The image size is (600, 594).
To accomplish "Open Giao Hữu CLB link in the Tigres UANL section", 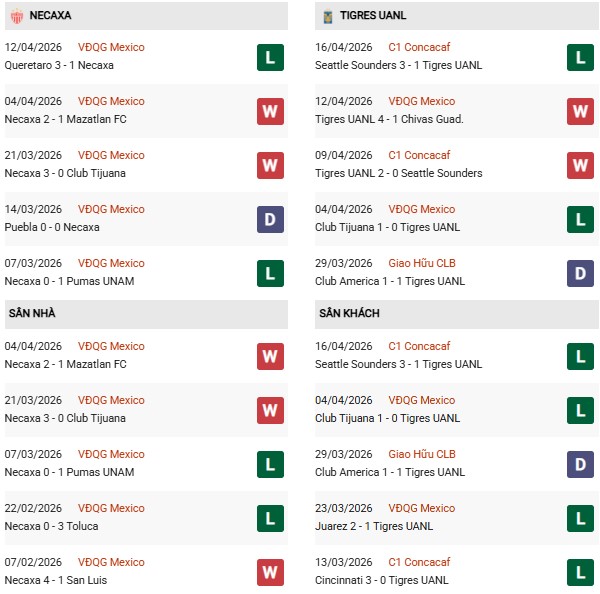I will click(x=421, y=263).
